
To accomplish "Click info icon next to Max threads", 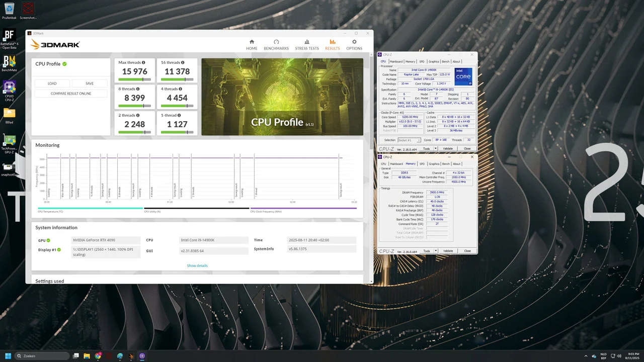I will click(143, 63).
